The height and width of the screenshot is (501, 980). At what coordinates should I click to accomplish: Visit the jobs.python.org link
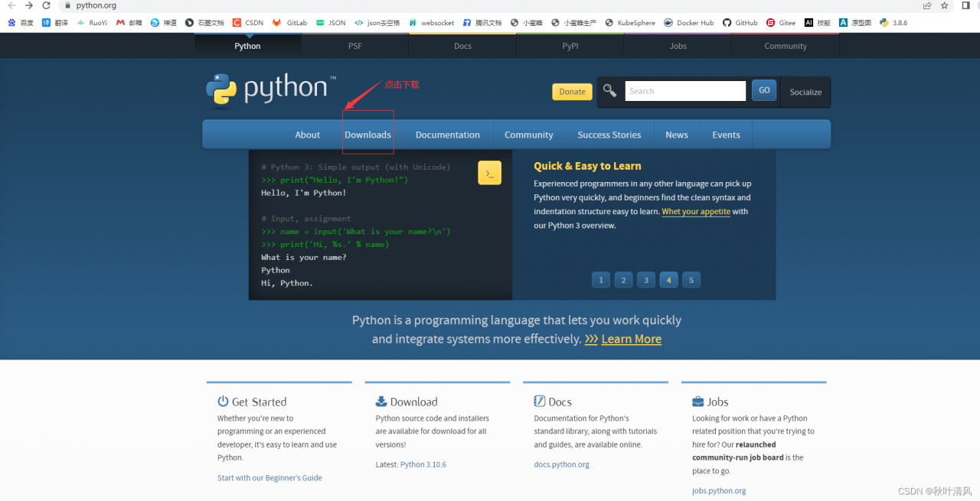[719, 490]
